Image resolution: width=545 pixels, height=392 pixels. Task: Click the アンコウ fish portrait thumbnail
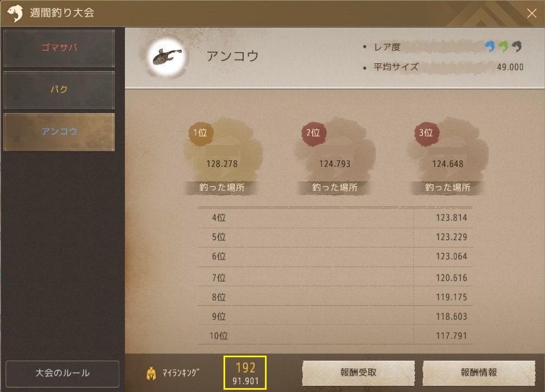[x=167, y=57]
